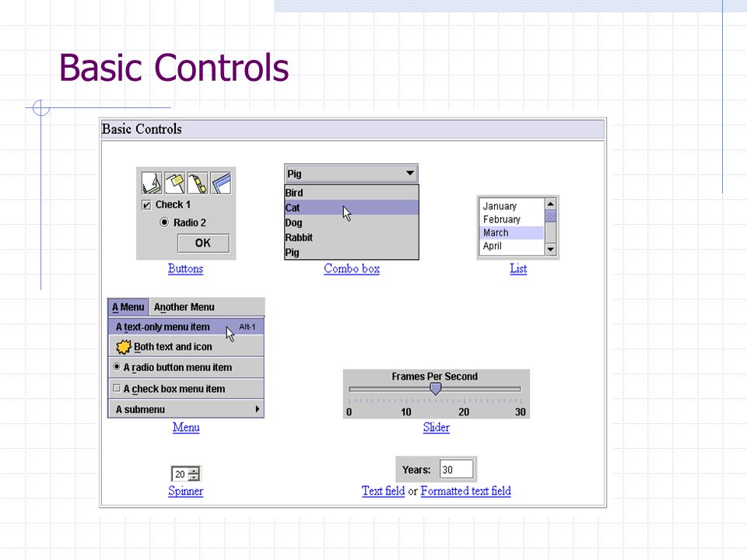Choose A text-only menu item
The width and height of the screenshot is (747, 560).
186,327
